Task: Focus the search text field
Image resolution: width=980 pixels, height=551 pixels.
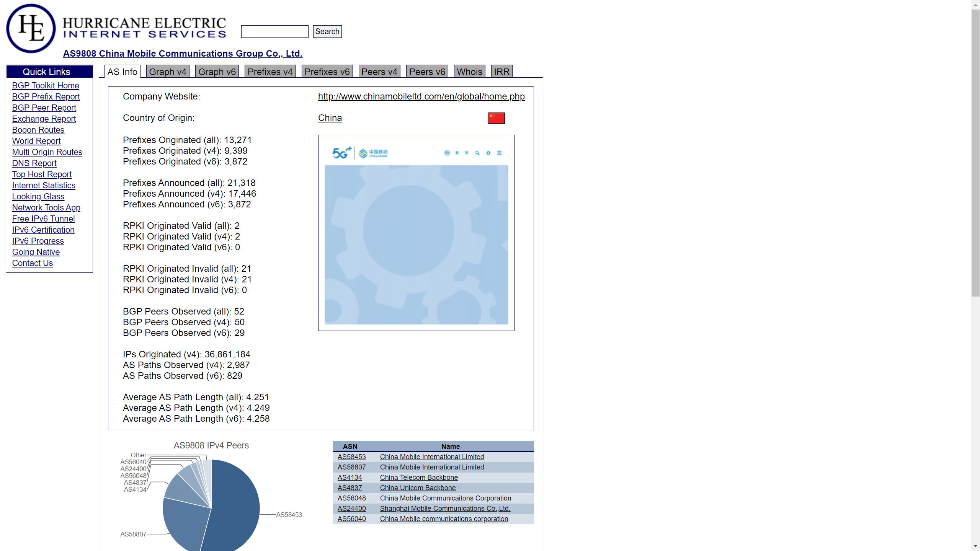Action: [274, 31]
